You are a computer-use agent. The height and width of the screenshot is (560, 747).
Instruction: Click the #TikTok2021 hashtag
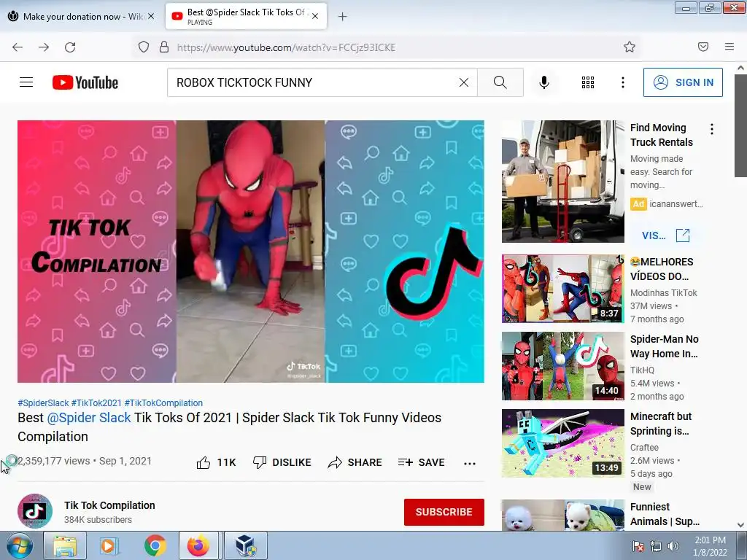coord(97,402)
